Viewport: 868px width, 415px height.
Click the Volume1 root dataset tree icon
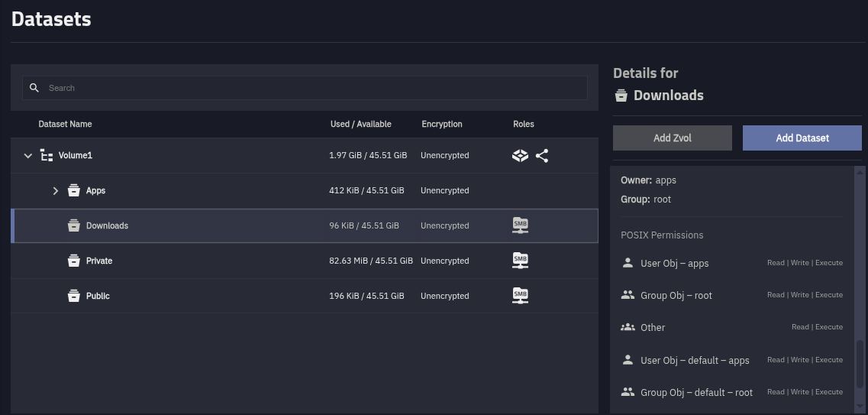coord(47,156)
